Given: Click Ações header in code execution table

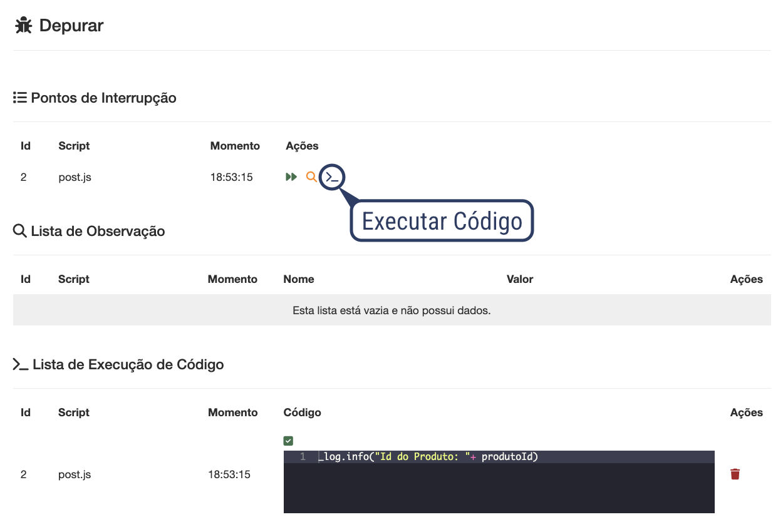Looking at the screenshot, I should [x=747, y=412].
